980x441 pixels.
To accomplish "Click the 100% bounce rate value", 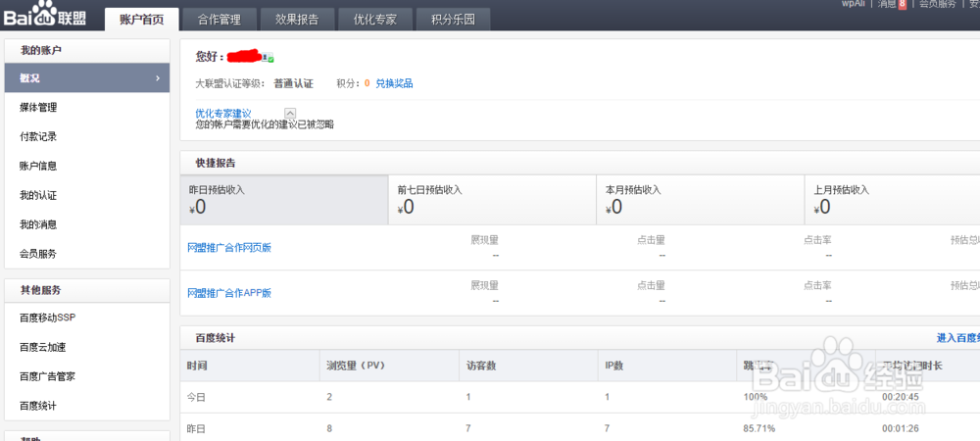I will (755, 397).
